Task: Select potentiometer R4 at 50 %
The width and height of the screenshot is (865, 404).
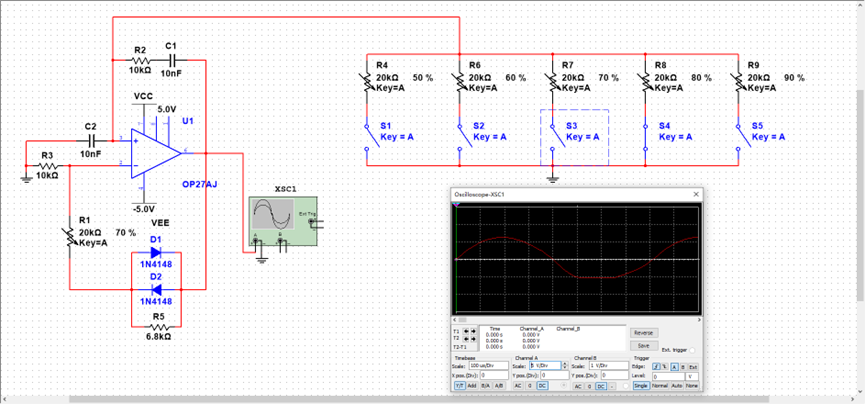Action: [366, 83]
